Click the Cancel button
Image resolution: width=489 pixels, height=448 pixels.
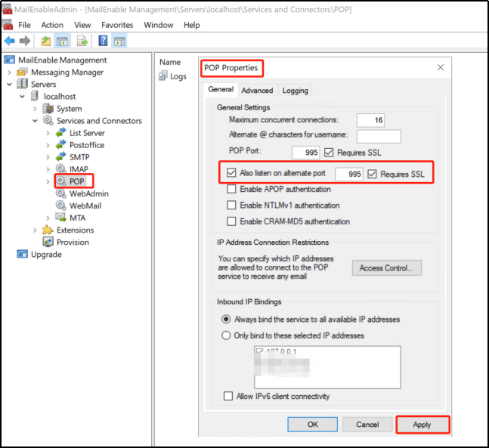(x=367, y=425)
